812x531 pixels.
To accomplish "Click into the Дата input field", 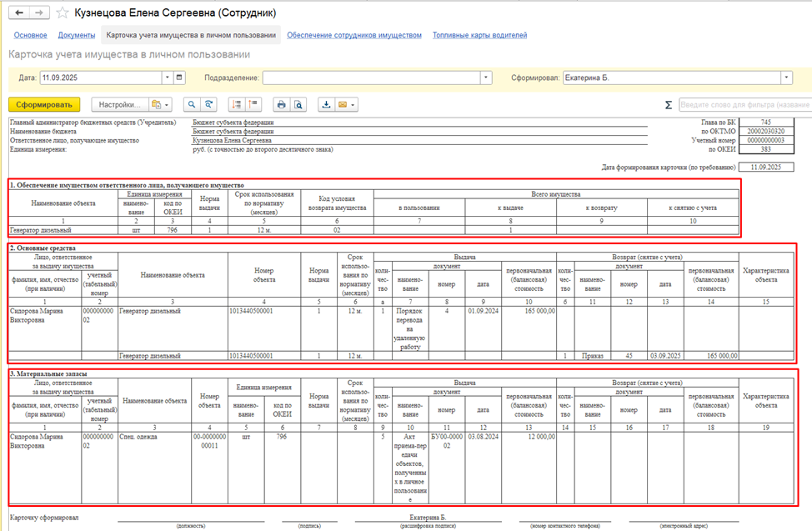I will coord(101,78).
